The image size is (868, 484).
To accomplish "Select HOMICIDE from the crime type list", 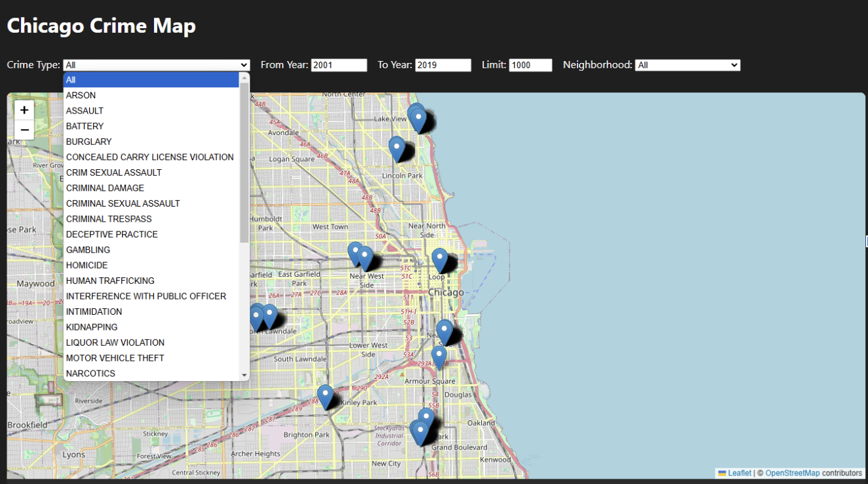I will click(x=88, y=265).
